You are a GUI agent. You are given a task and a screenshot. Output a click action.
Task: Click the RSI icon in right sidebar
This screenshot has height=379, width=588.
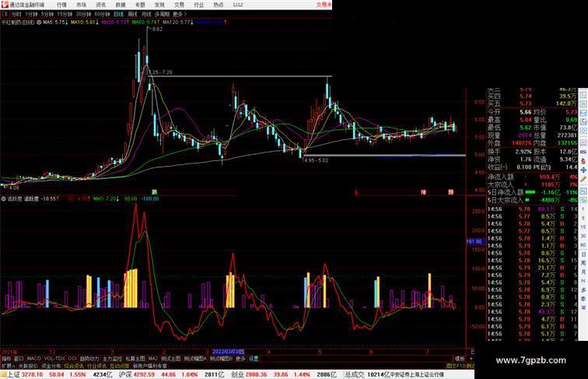point(583,152)
